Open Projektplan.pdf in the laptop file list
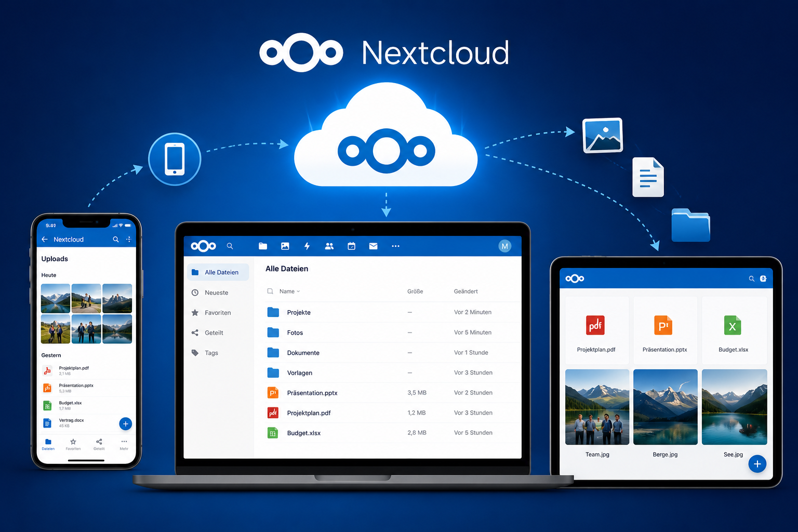This screenshot has width=798, height=532. click(x=309, y=413)
